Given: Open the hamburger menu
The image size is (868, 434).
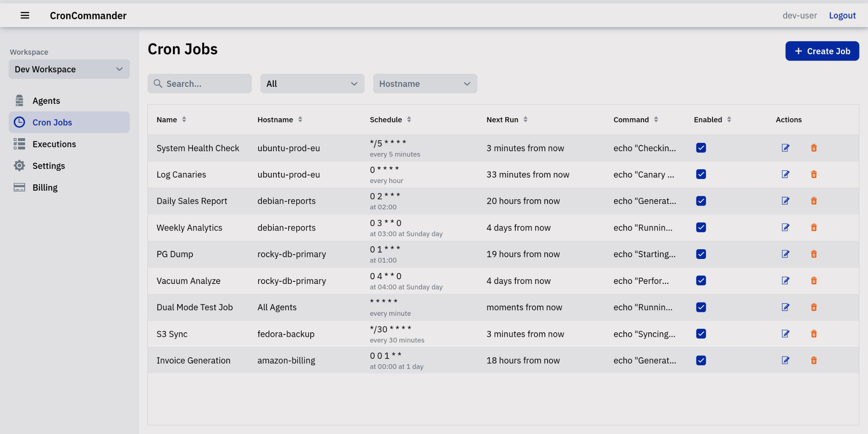Looking at the screenshot, I should click(x=25, y=15).
